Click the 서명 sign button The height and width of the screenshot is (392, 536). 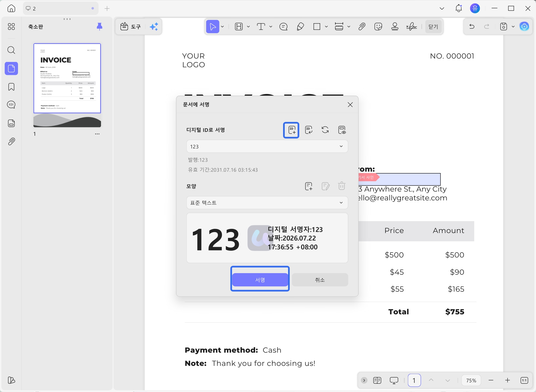pyautogui.click(x=260, y=280)
